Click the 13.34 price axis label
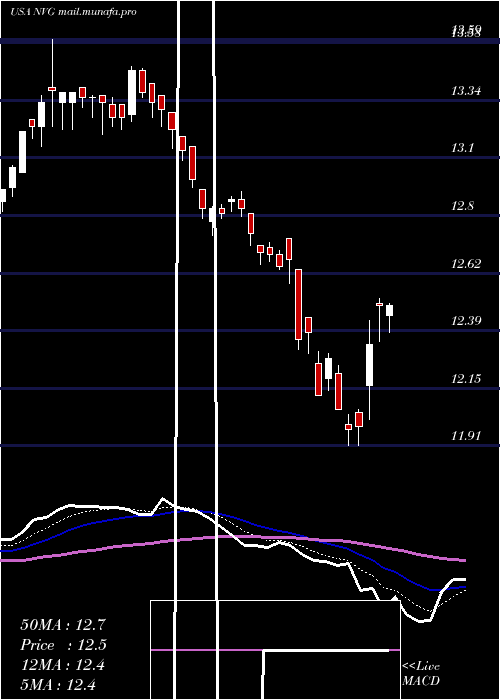 (466, 92)
